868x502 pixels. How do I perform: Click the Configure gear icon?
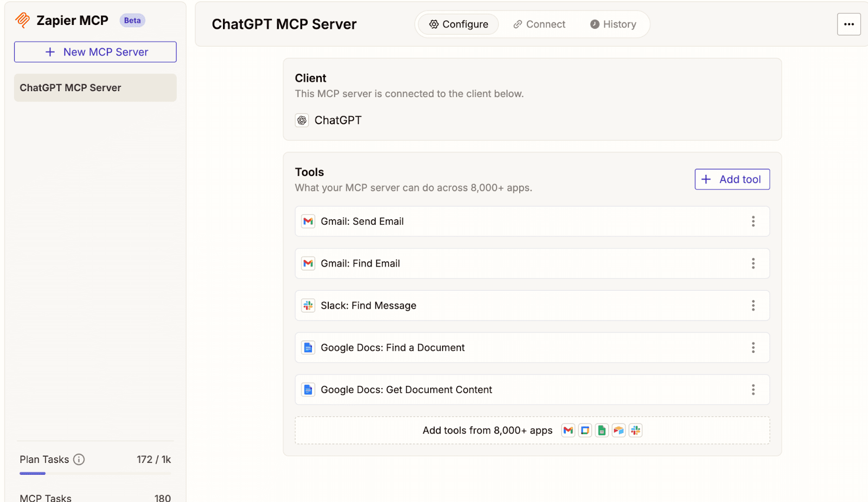434,24
